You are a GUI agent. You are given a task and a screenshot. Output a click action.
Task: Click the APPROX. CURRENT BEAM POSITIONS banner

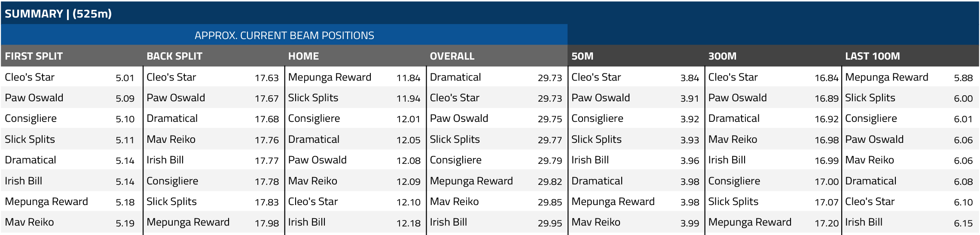click(x=284, y=36)
